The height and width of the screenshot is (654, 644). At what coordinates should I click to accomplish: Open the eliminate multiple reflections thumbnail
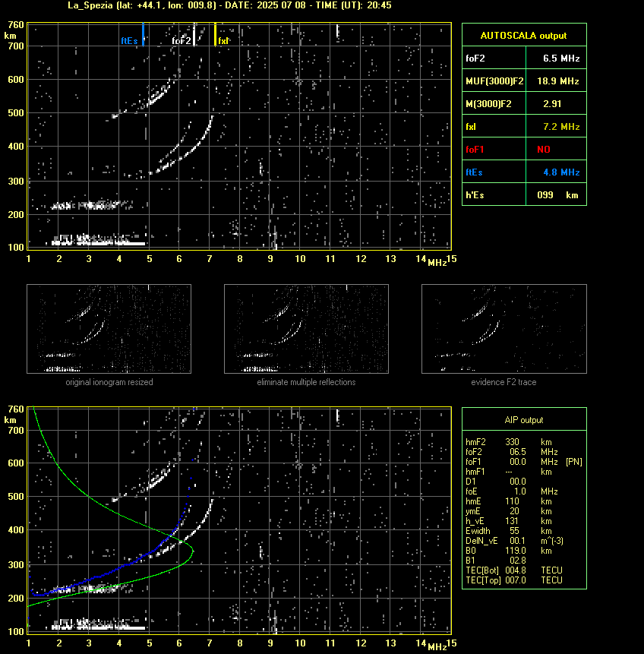pyautogui.click(x=306, y=329)
